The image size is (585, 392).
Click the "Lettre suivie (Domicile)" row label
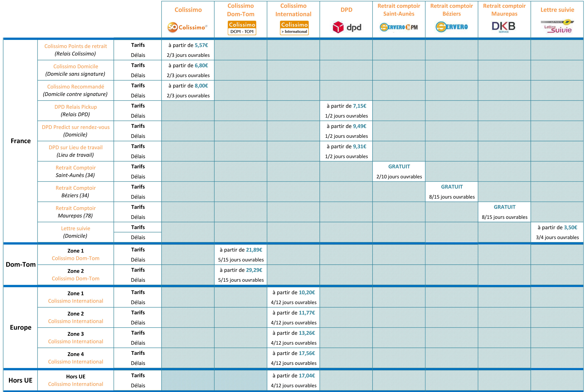(x=76, y=232)
